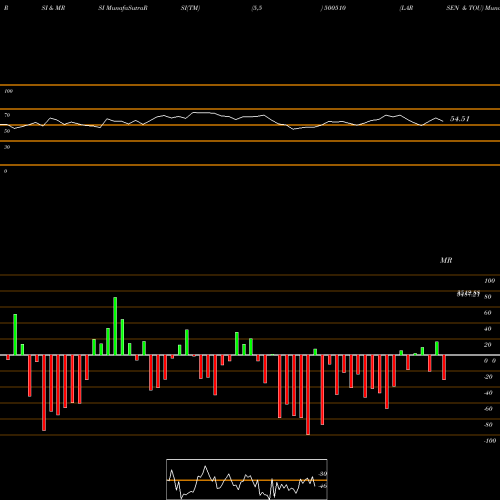500x500 pixels.
Task: Click the '500510' stock code text
Action: click(x=335, y=8)
